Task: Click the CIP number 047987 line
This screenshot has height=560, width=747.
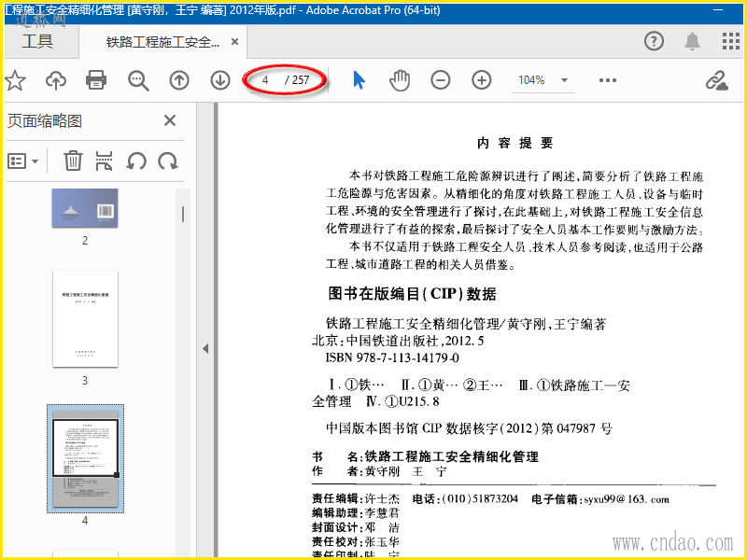Action: tap(469, 428)
